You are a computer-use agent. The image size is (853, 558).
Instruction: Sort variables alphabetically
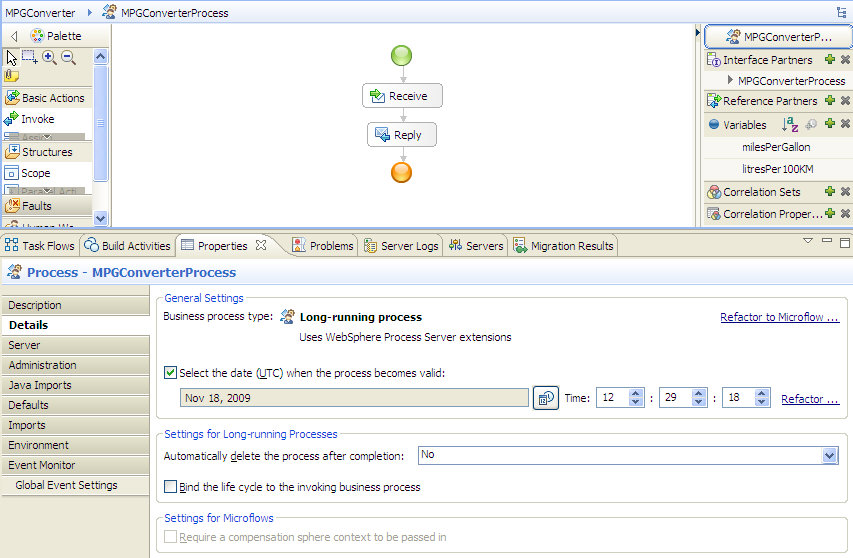point(789,124)
